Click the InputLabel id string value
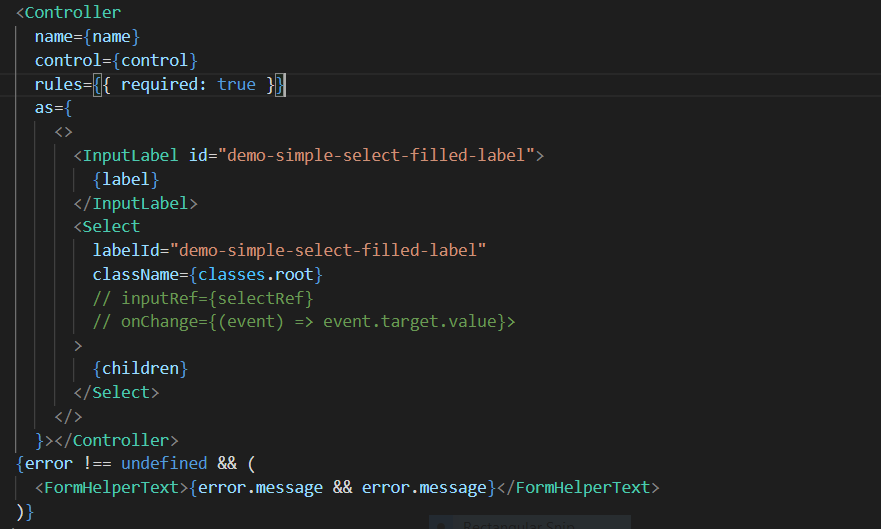The image size is (881, 529). 376,155
